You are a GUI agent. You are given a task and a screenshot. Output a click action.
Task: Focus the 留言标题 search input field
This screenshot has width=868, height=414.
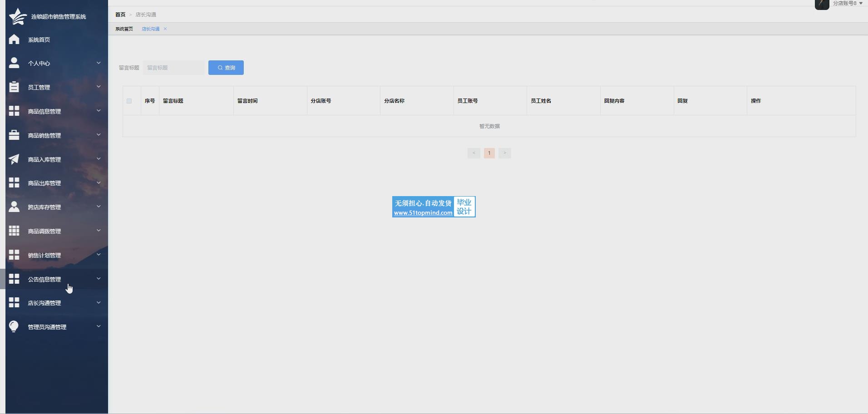tap(174, 68)
